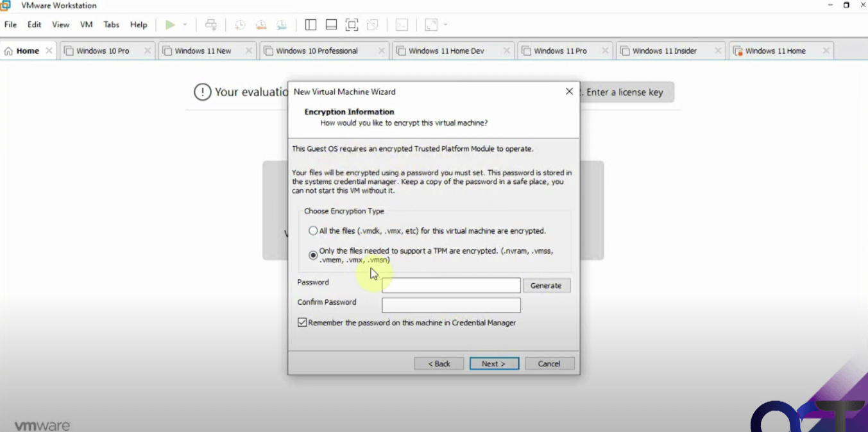Click the Send Ctrl+Alt+Del toolbar icon
This screenshot has height=432, width=868.
pyautogui.click(x=211, y=24)
